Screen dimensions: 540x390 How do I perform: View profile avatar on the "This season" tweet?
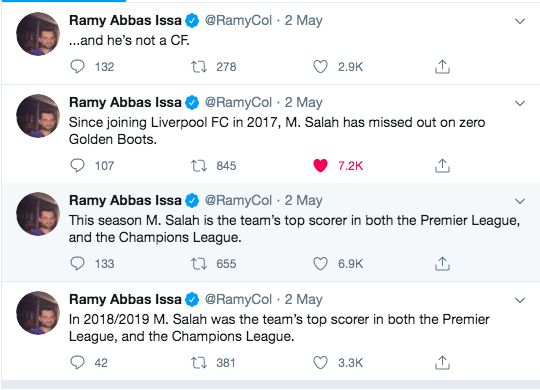(x=38, y=214)
